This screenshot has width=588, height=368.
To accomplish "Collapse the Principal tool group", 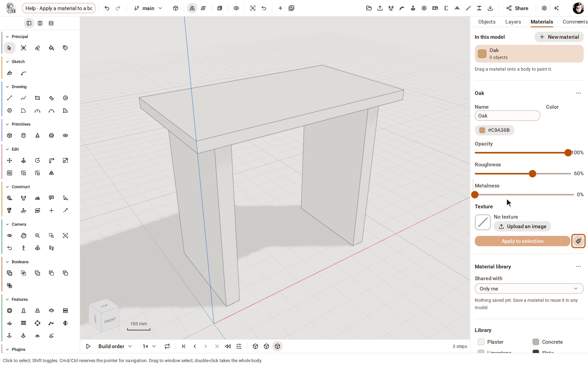I will (7, 37).
